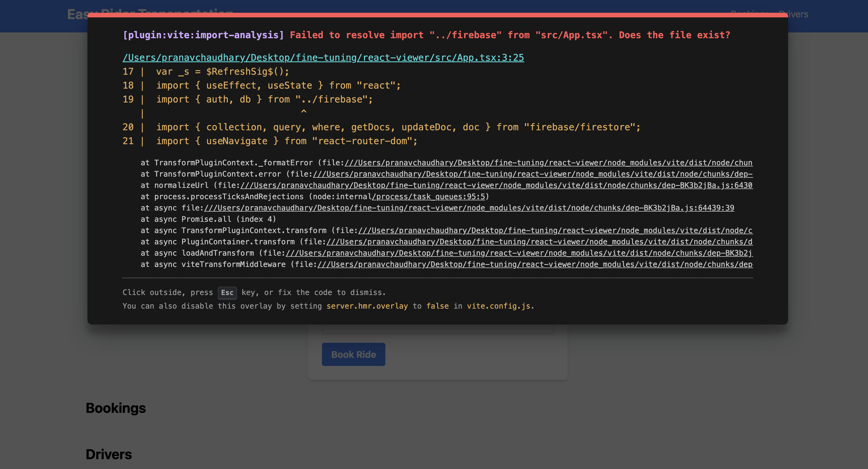
Task: Click the Drivers section heading
Action: tap(109, 454)
